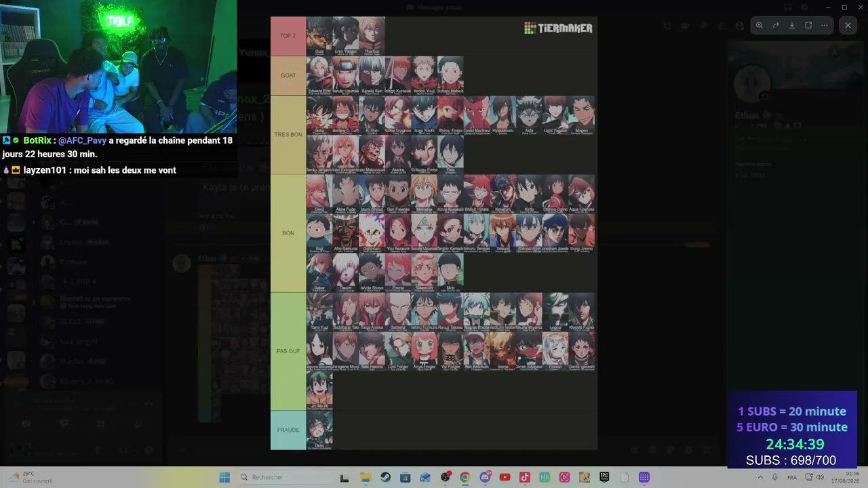Click the microphone icon in system tray
Image resolution: width=868 pixels, height=488 pixels.
[x=775, y=477]
